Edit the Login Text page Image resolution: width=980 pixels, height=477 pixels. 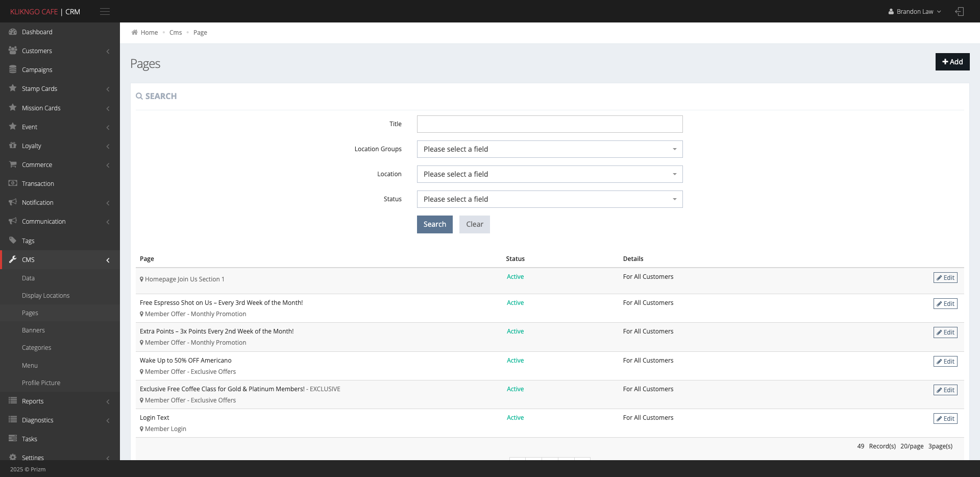click(x=945, y=418)
